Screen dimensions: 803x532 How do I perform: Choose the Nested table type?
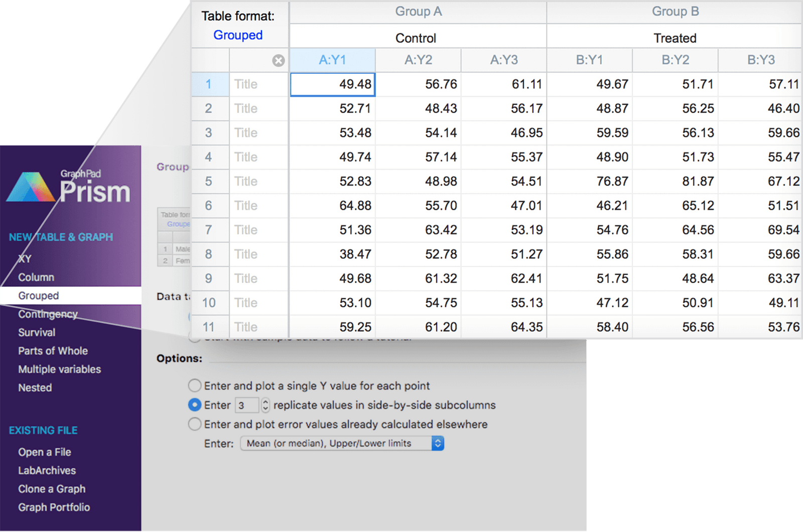(x=35, y=387)
